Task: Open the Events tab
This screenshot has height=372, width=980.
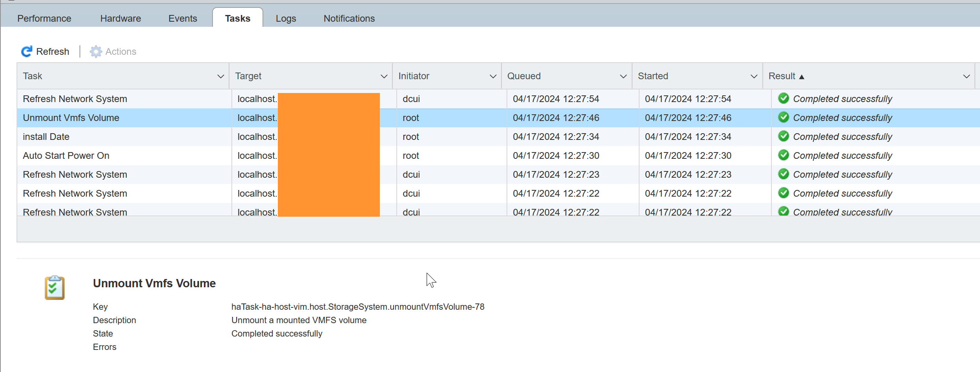Action: coord(183,19)
